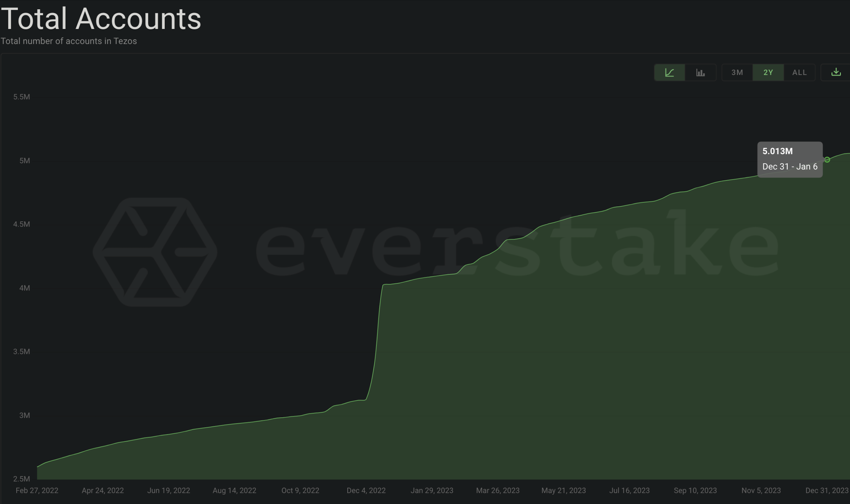Image resolution: width=850 pixels, height=504 pixels.
Task: Click the Mar 26, 2023 axis label
Action: (498, 490)
